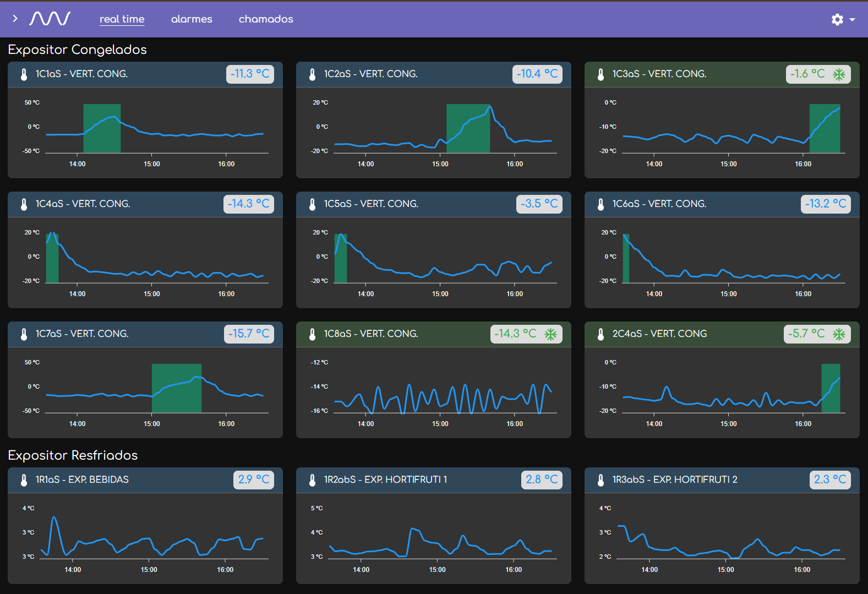Click the thermometer icon on 1C1aS card
The height and width of the screenshot is (594, 868).
tap(24, 74)
